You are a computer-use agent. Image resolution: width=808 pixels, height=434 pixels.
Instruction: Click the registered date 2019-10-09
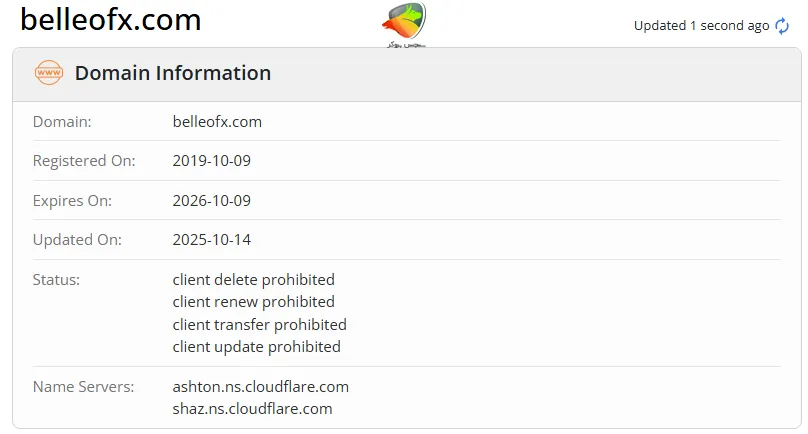pos(211,160)
